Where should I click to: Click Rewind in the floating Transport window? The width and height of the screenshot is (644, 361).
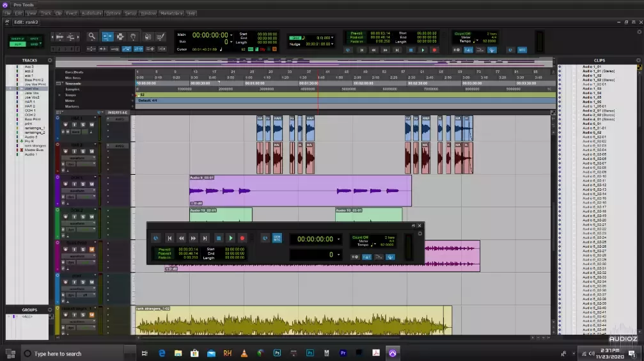[x=181, y=238]
